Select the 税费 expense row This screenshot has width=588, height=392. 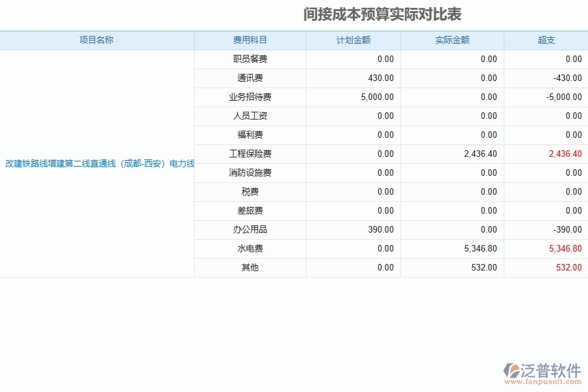click(250, 191)
